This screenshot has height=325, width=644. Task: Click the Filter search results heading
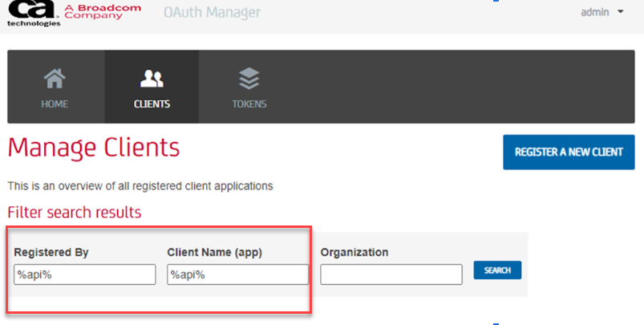pyautogui.click(x=75, y=213)
